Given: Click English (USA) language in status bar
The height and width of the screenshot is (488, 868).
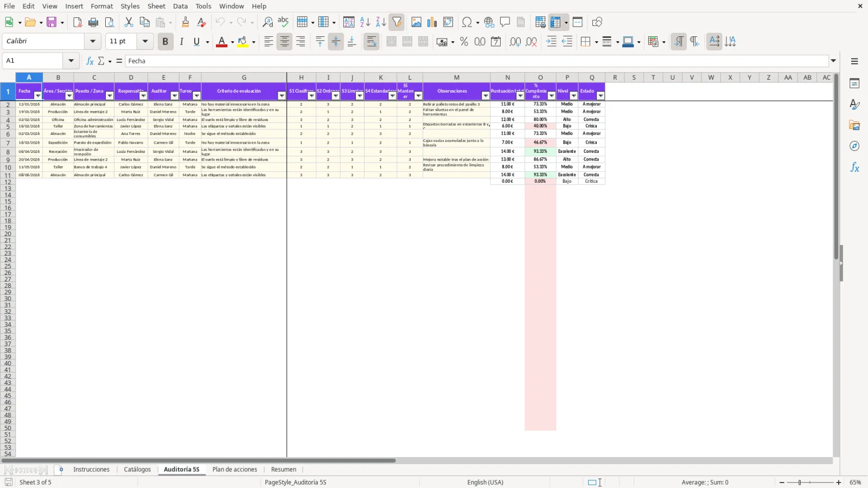Looking at the screenshot, I should 486,483.
